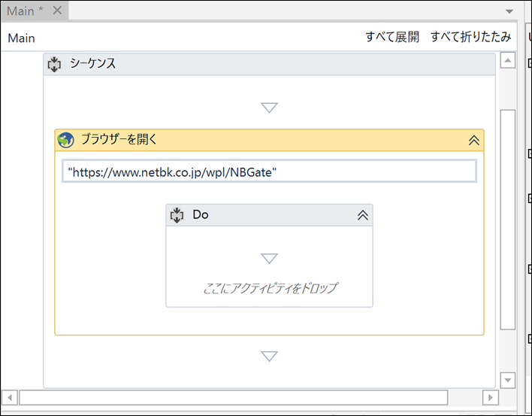Click the vertical scrollbar thumb
Image resolution: width=532 pixels, height=416 pixels.
[507, 220]
